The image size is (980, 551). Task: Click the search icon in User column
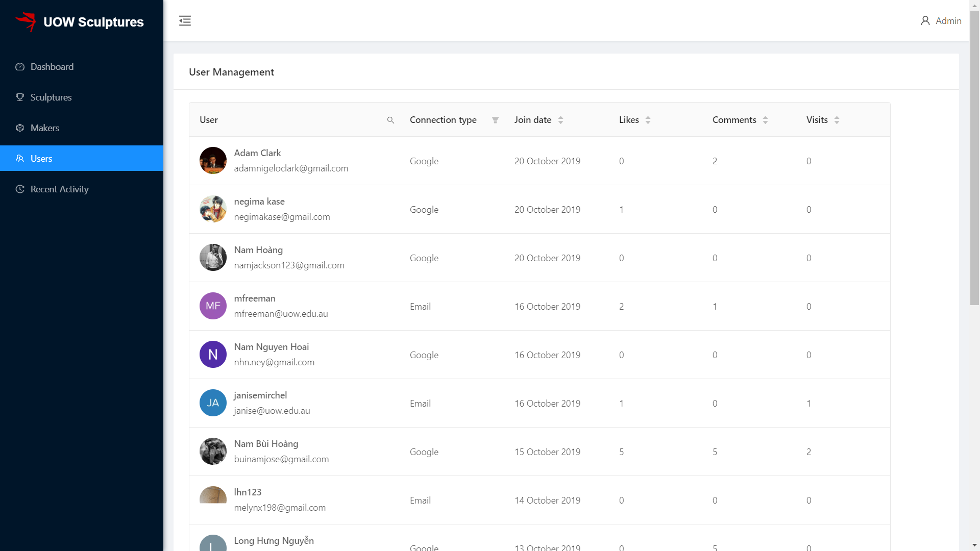tap(390, 120)
